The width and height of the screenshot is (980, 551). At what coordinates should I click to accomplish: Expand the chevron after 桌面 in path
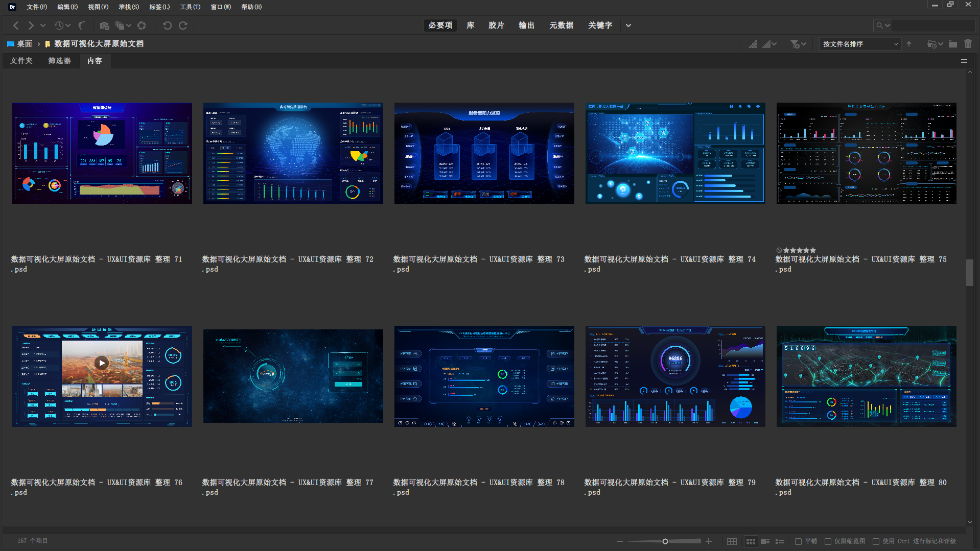[x=39, y=44]
